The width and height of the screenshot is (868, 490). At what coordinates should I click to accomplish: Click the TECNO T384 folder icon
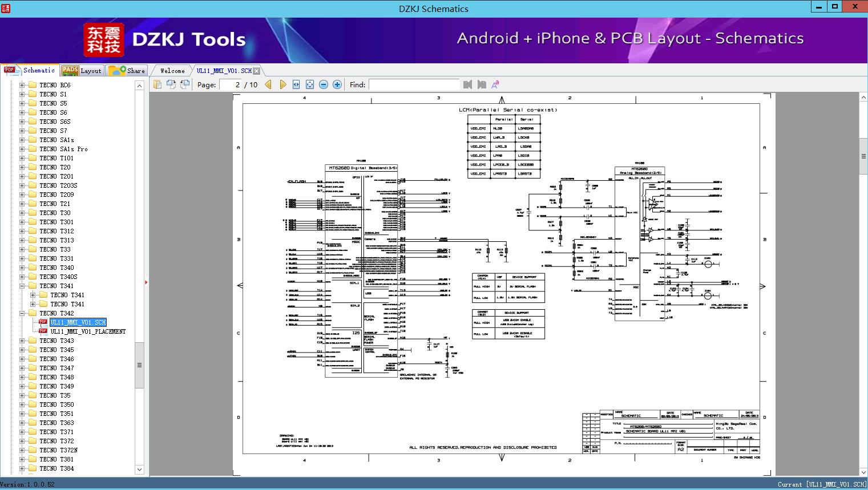click(x=33, y=468)
